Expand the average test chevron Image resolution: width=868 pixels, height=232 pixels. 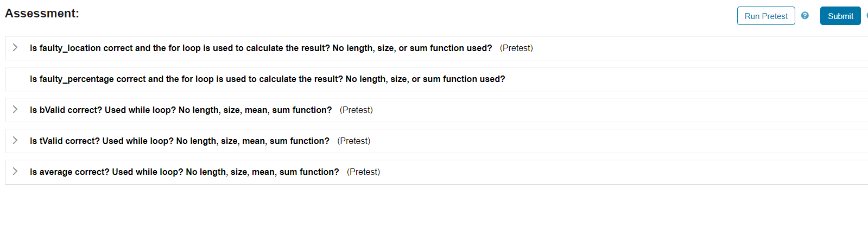pyautogui.click(x=15, y=172)
